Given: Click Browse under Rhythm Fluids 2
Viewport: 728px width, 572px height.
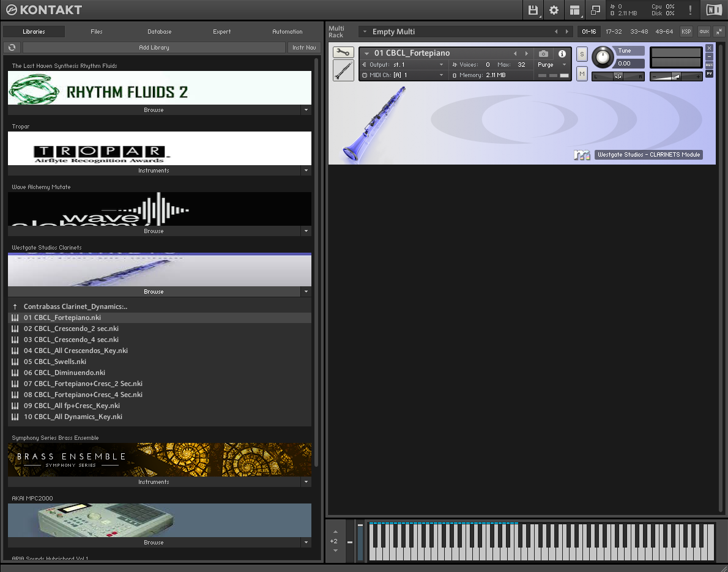Looking at the screenshot, I should [x=154, y=110].
